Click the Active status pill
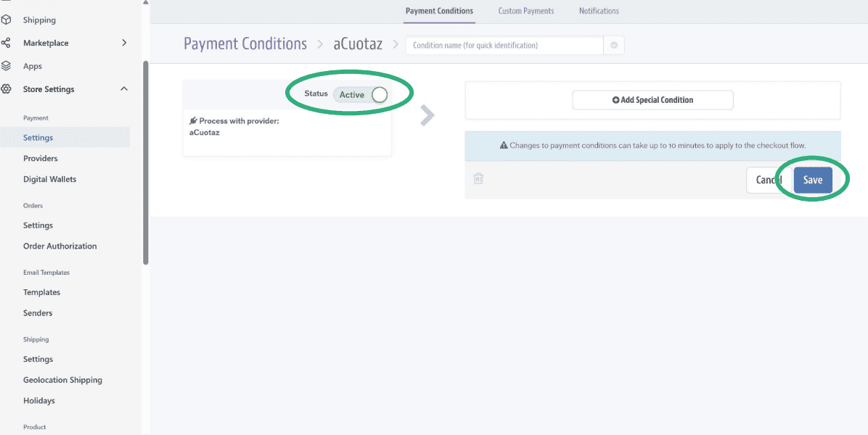This screenshot has width=868, height=435. coord(359,94)
